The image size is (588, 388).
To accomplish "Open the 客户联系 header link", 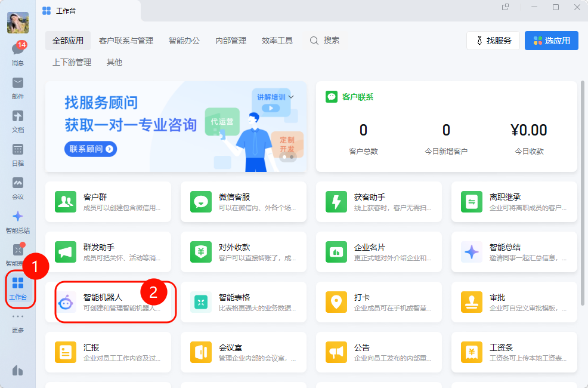I will click(x=358, y=97).
